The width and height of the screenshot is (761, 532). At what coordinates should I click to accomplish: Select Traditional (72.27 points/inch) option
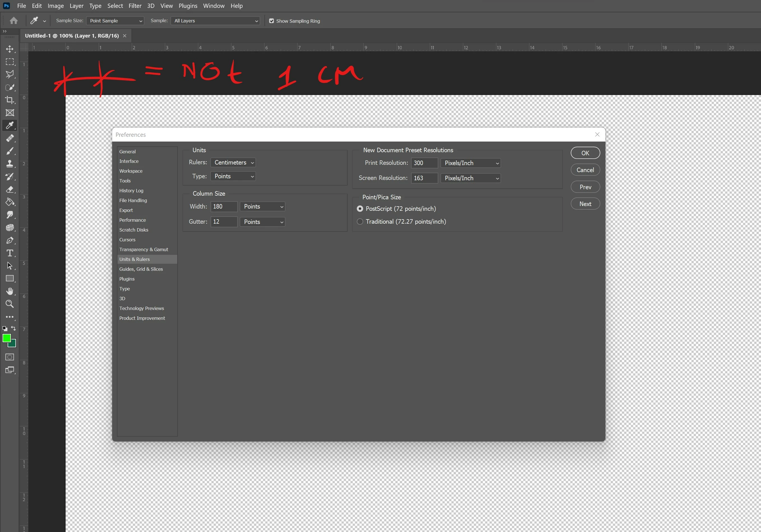point(360,222)
